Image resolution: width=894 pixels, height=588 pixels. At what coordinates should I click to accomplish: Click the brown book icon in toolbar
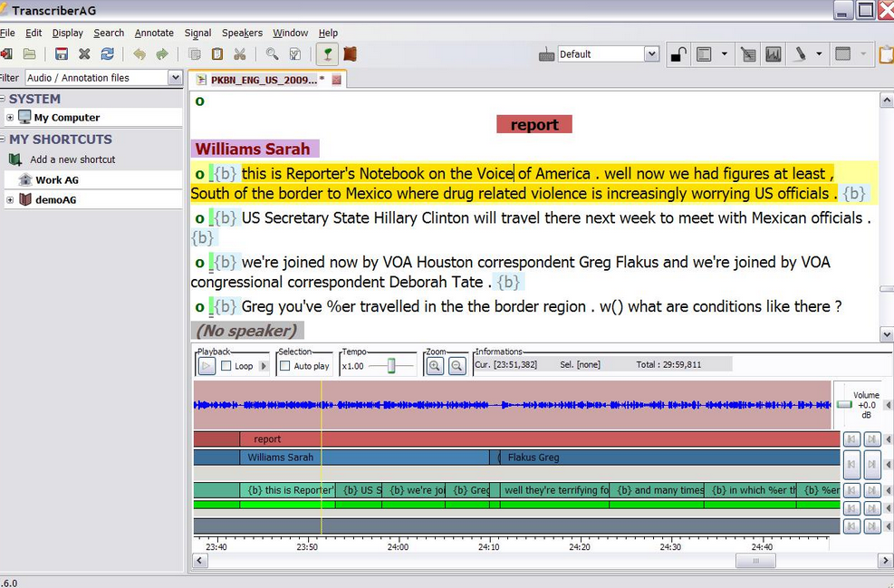pyautogui.click(x=350, y=54)
